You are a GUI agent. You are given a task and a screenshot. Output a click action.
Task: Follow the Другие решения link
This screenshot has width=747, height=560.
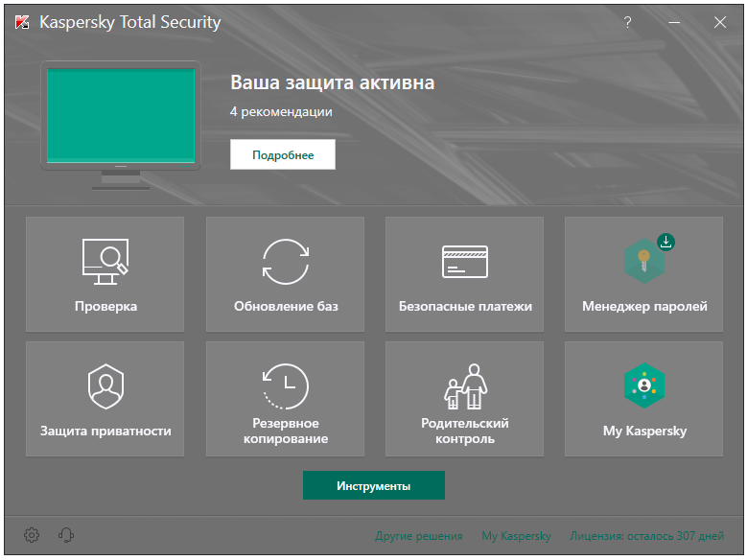tap(419, 536)
